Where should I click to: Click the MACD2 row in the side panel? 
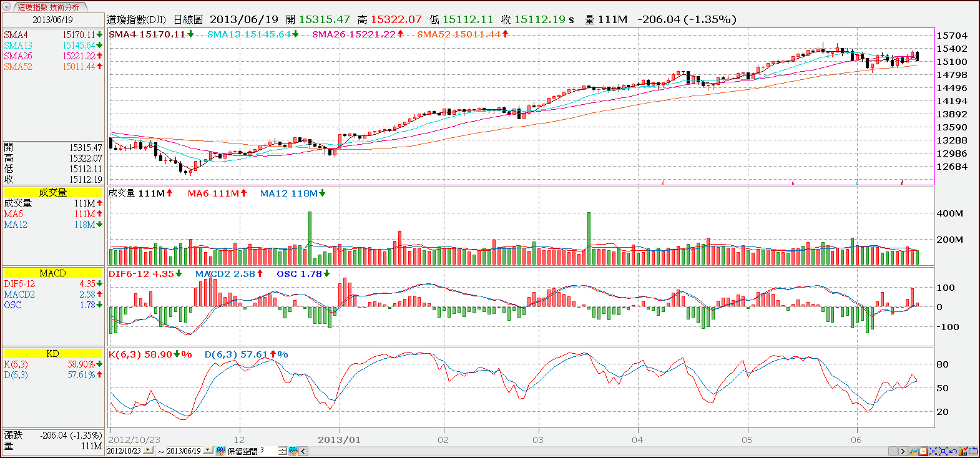tap(52, 295)
